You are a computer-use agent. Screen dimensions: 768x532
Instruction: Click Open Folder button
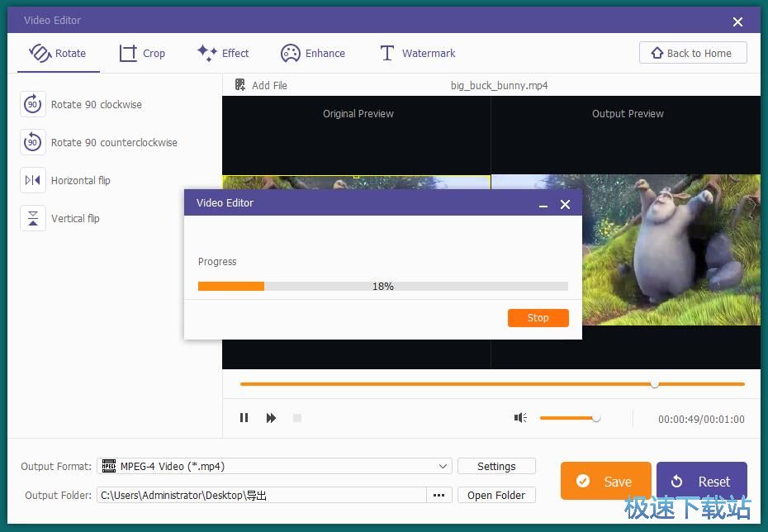click(x=496, y=496)
